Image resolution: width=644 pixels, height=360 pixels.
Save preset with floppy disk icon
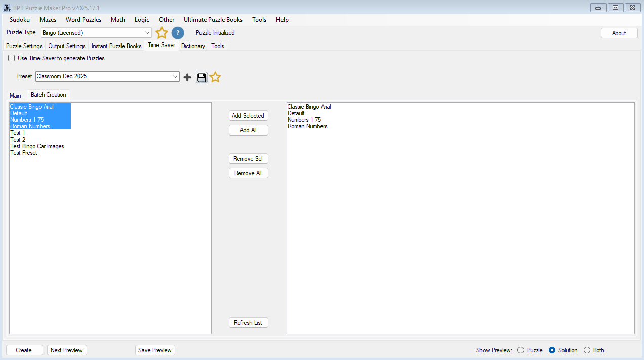point(202,77)
